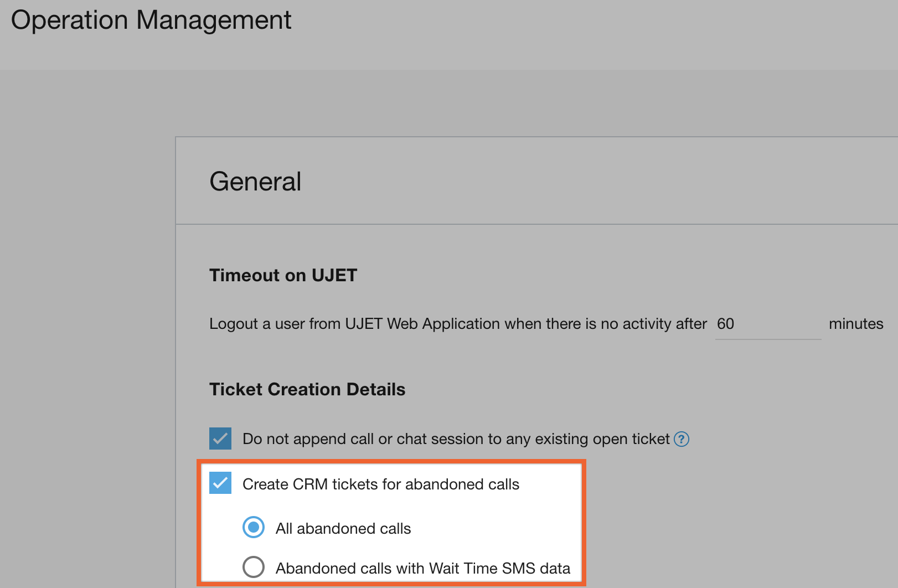Click 'Create CRM tickets for abandoned calls' label
The image size is (898, 588).
[x=381, y=484]
